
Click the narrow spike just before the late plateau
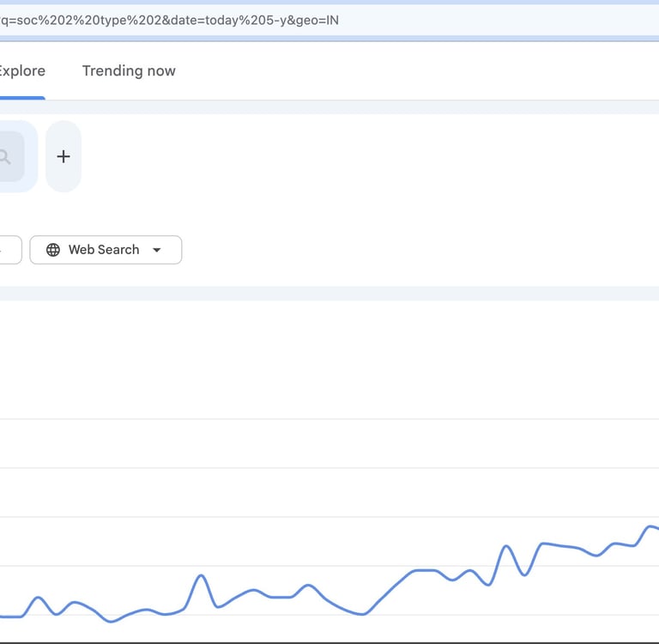tap(506, 546)
